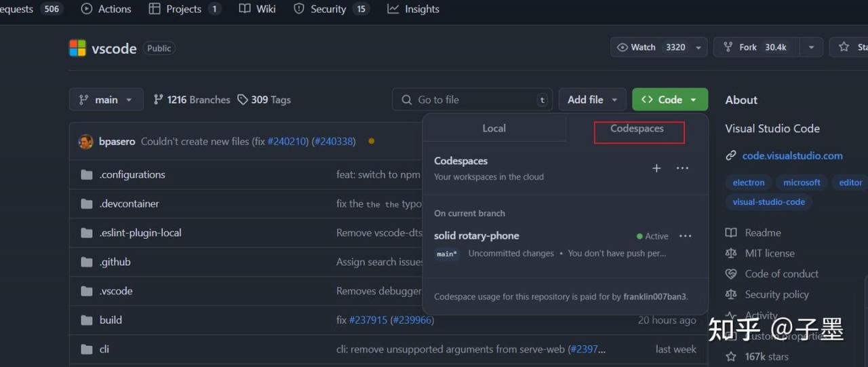Open the .vscode folder
868x367 pixels.
pyautogui.click(x=116, y=291)
